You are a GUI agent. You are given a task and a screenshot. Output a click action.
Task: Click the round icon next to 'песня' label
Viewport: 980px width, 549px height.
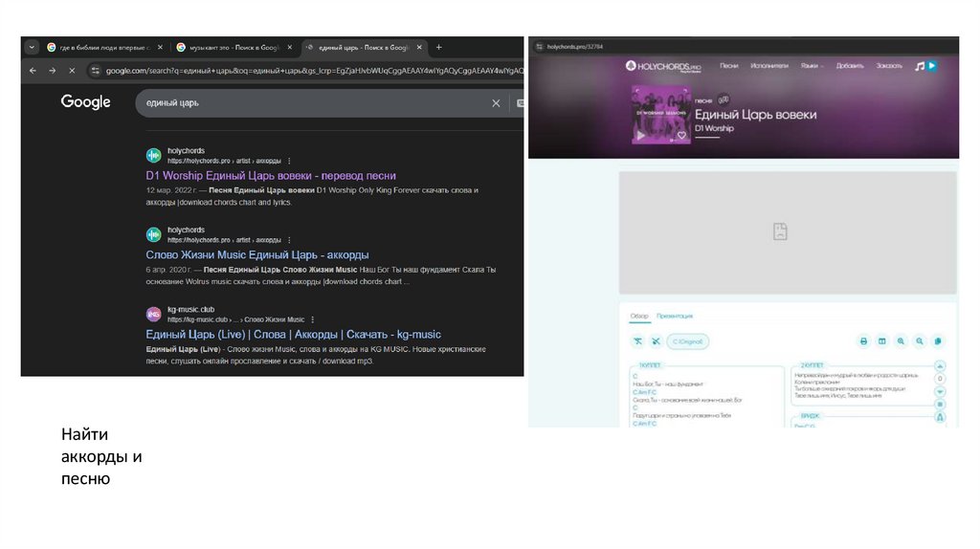[724, 99]
